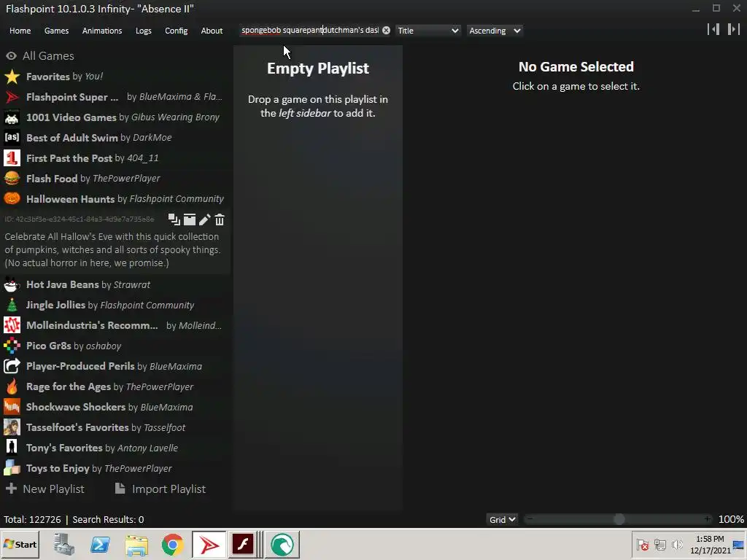This screenshot has height=560, width=747.
Task: Click the Halloween Haunts playlist description text
Action: tap(113, 249)
